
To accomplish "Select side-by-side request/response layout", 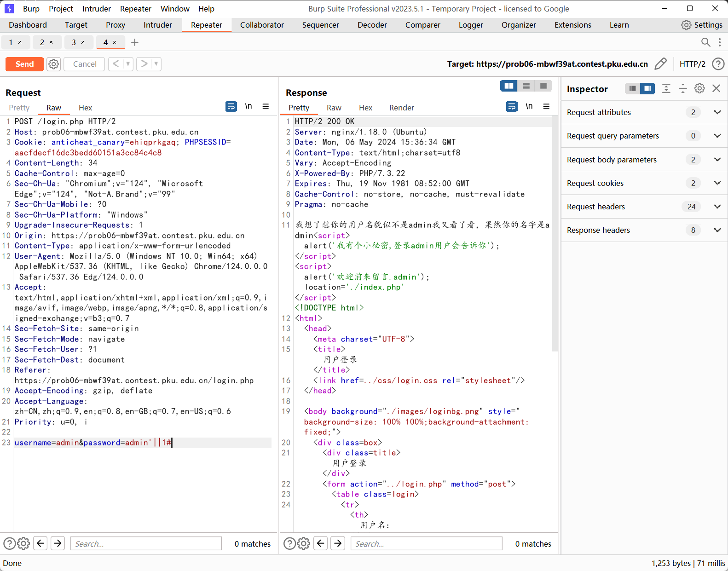I will click(x=508, y=86).
